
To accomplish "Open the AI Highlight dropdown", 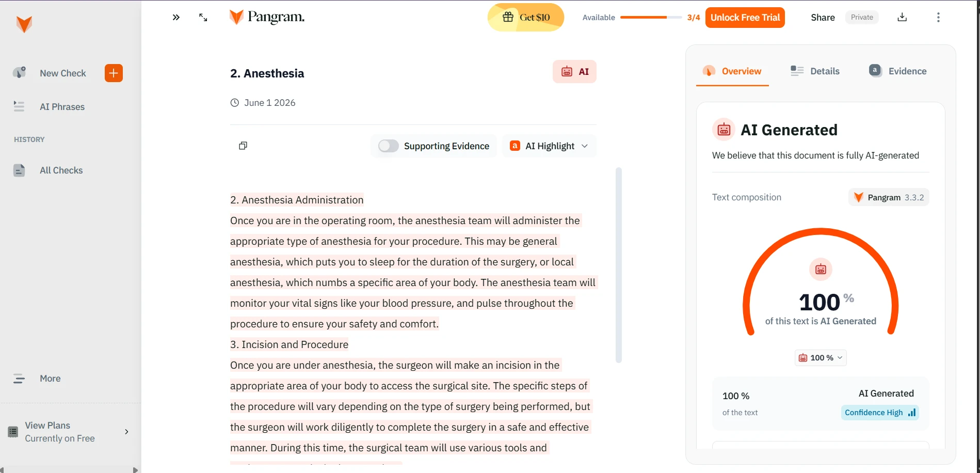I will pos(549,146).
